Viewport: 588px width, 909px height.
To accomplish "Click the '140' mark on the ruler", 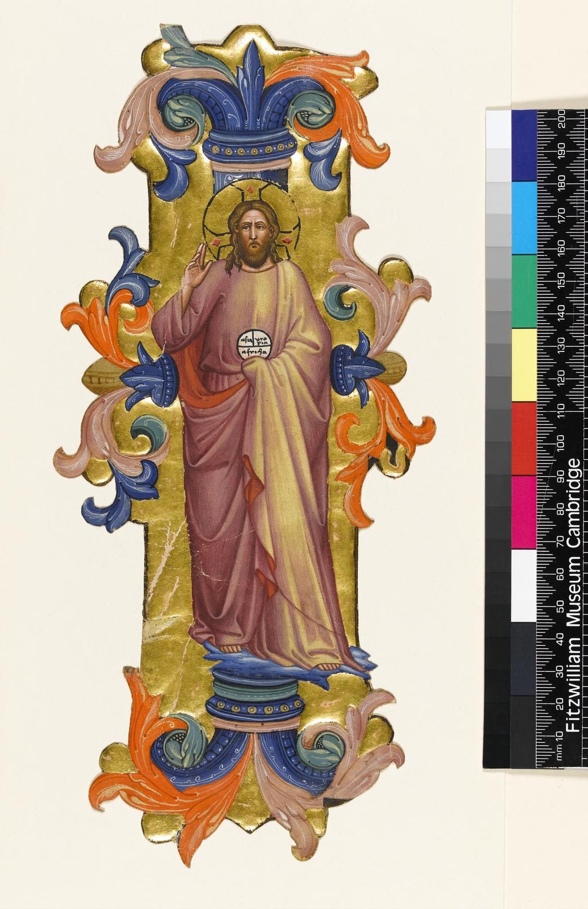I will point(562,314).
